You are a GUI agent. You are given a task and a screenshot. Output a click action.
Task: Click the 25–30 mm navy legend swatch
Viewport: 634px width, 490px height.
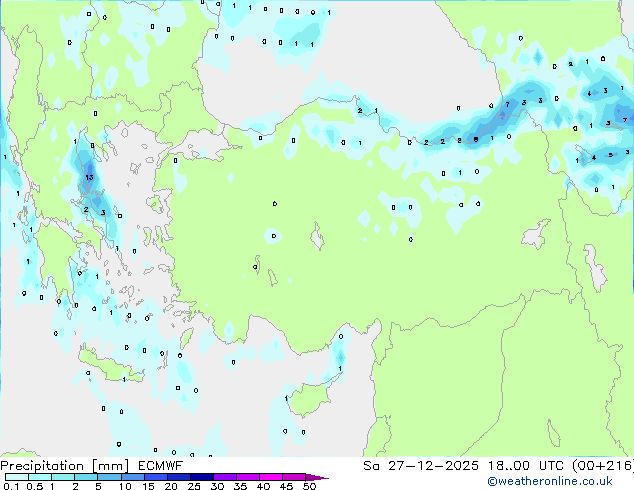click(201, 477)
